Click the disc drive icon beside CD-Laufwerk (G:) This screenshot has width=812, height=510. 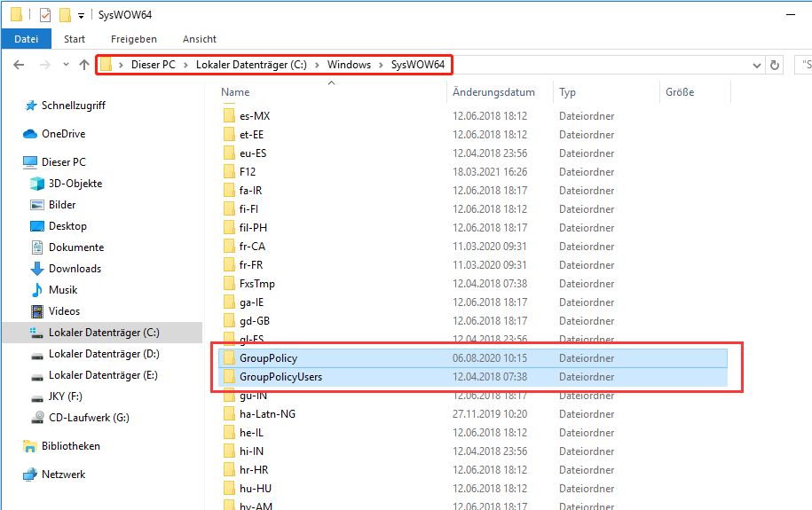(36, 418)
